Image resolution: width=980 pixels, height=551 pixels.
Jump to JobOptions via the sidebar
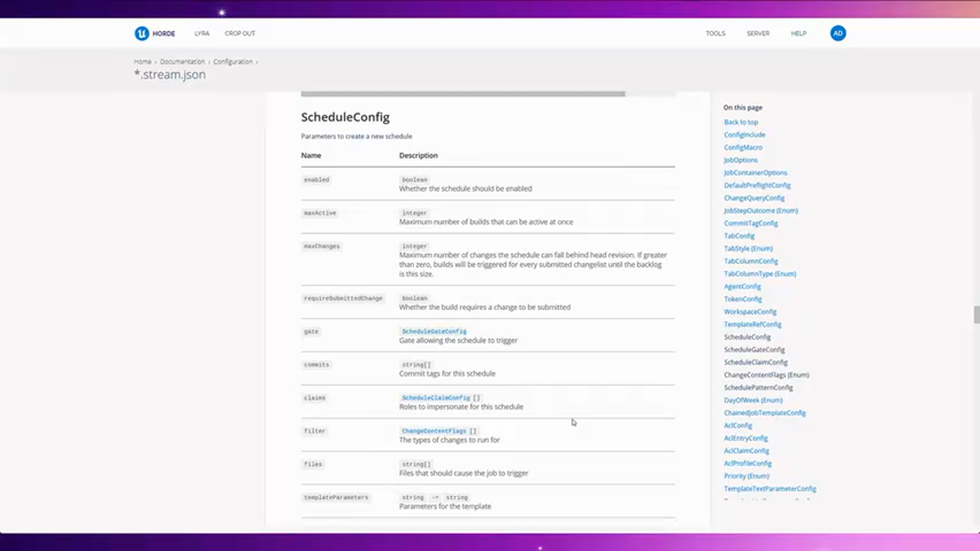tap(740, 159)
